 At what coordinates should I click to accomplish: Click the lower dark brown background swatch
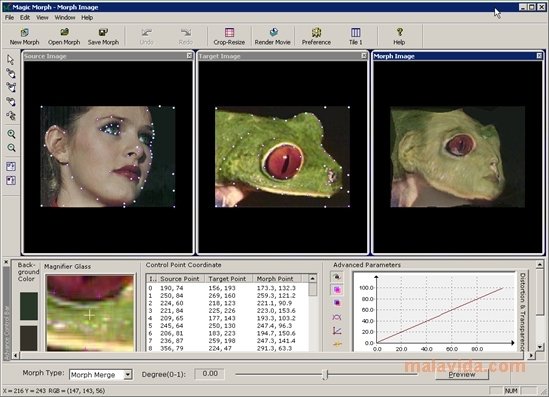(29, 338)
